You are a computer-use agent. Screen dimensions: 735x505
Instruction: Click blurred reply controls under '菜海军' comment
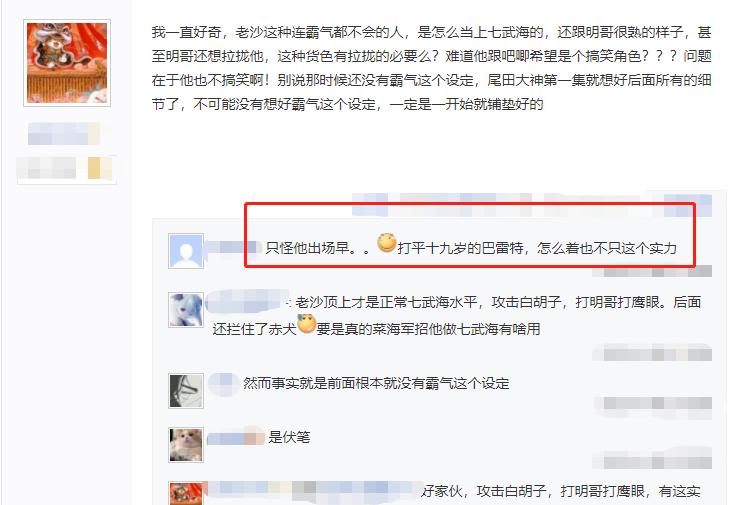(652, 353)
